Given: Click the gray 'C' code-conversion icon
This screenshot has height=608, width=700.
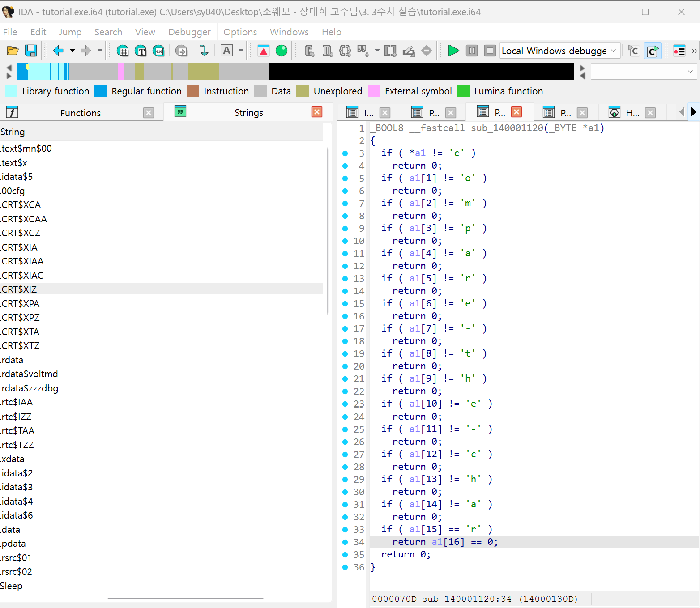Looking at the screenshot, I should coord(309,51).
